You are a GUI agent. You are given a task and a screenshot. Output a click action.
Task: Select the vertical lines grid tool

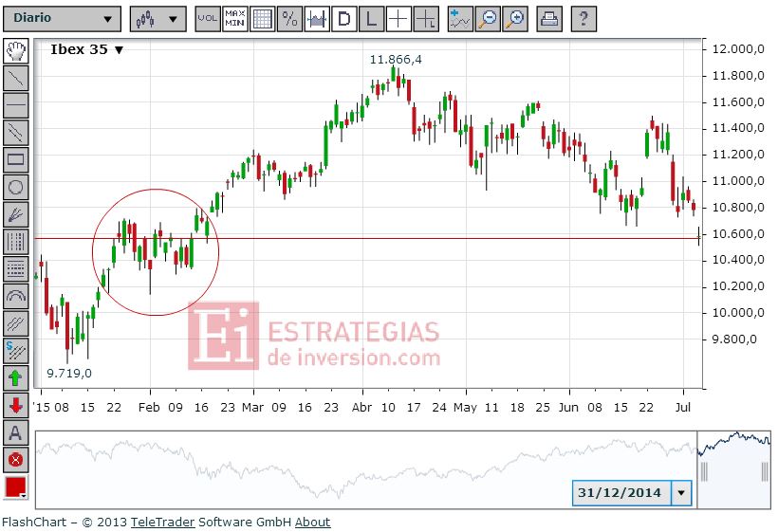16,242
